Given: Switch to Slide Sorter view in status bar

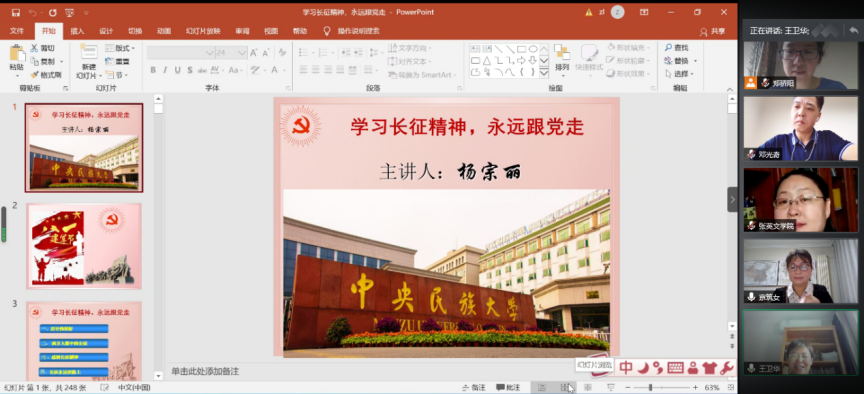Looking at the screenshot, I should pos(565,387).
